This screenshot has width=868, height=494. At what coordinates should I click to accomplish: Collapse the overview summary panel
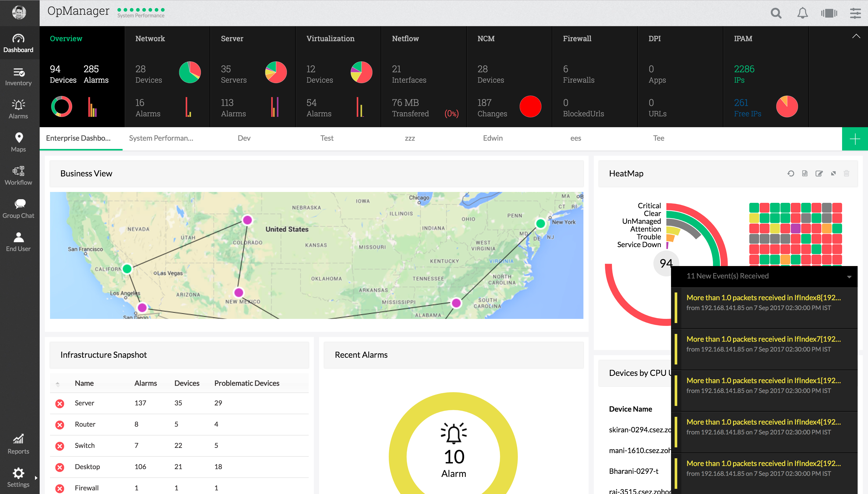click(x=856, y=36)
